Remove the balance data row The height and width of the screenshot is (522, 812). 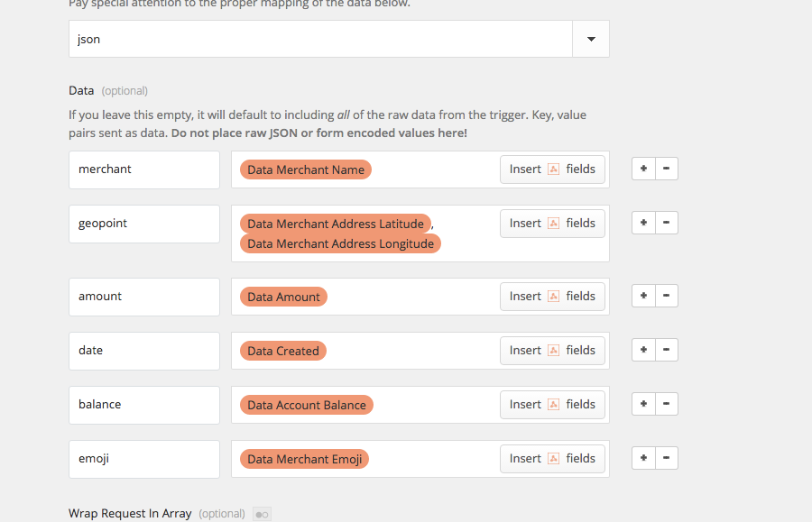coord(667,404)
